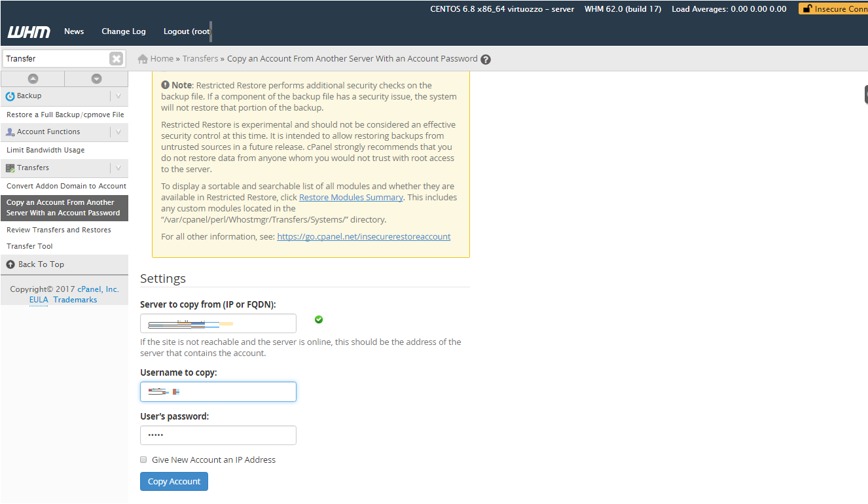Image resolution: width=868 pixels, height=504 pixels.
Task: Click the Backup section icon
Action: (10, 96)
